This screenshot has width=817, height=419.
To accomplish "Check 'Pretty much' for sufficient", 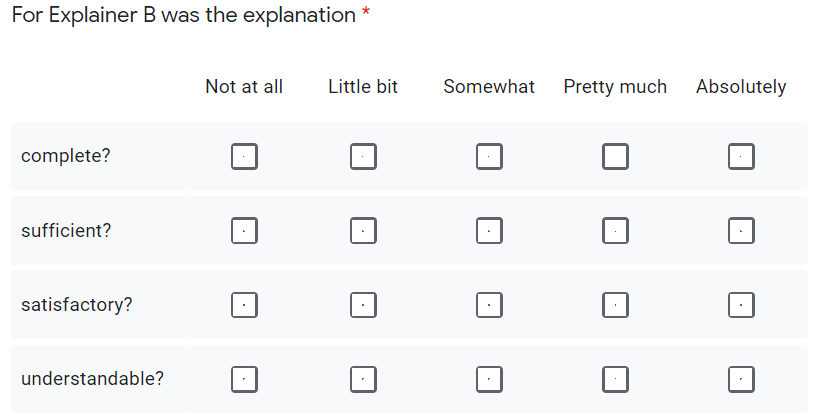I will pos(615,231).
